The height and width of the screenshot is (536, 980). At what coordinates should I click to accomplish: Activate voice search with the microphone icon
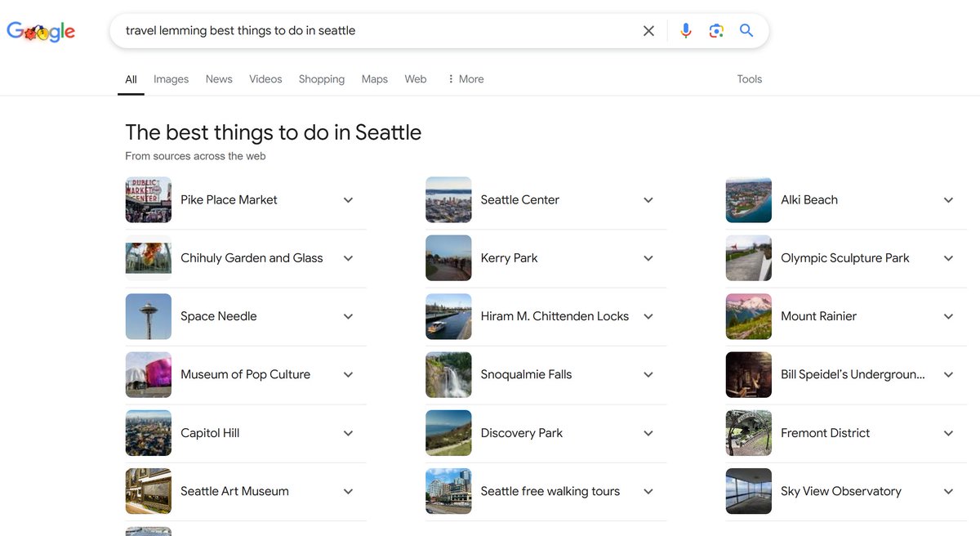pyautogui.click(x=685, y=30)
